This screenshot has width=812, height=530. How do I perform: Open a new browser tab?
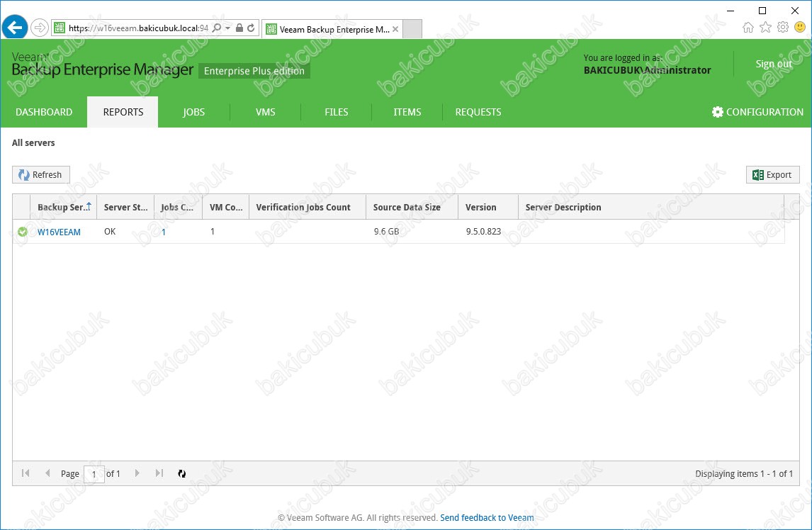[x=412, y=29]
